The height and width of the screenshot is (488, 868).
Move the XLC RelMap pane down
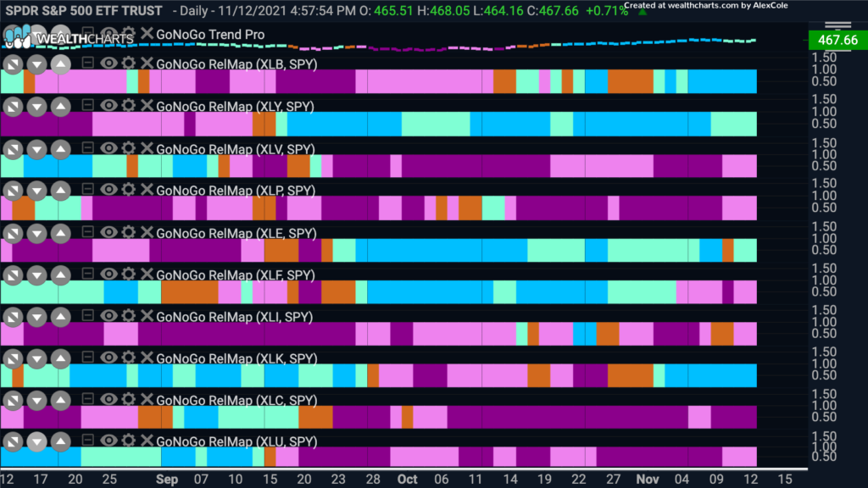click(x=37, y=401)
